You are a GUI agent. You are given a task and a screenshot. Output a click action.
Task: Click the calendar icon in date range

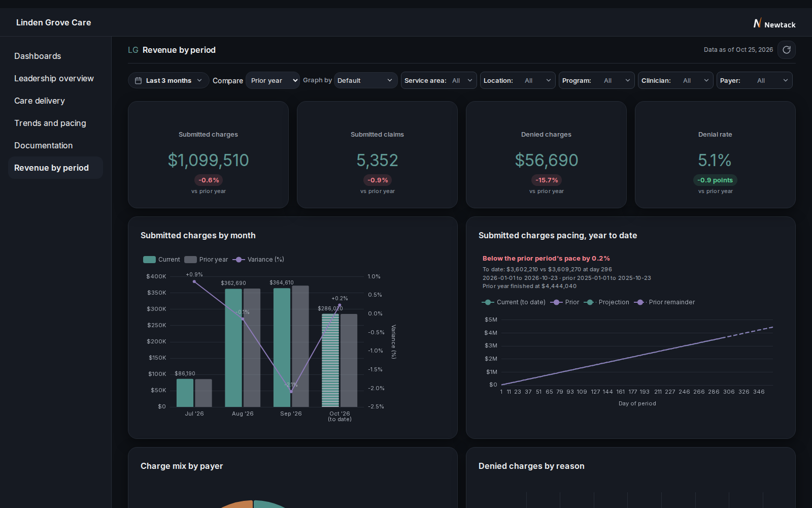coord(138,80)
